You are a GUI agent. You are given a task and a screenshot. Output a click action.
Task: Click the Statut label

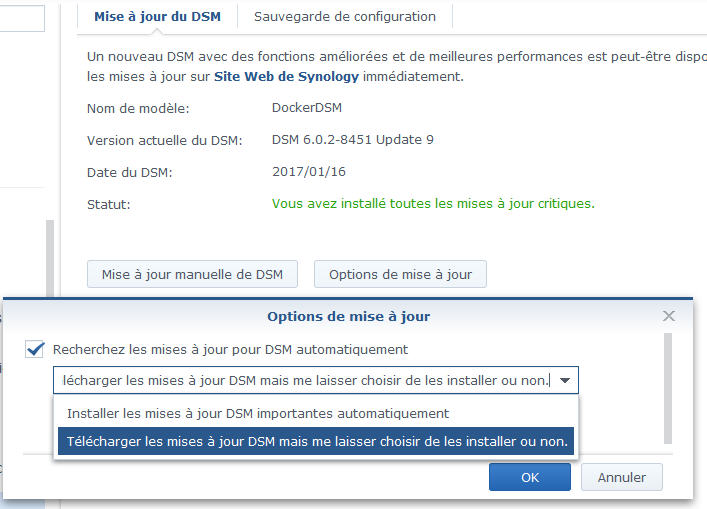point(109,205)
